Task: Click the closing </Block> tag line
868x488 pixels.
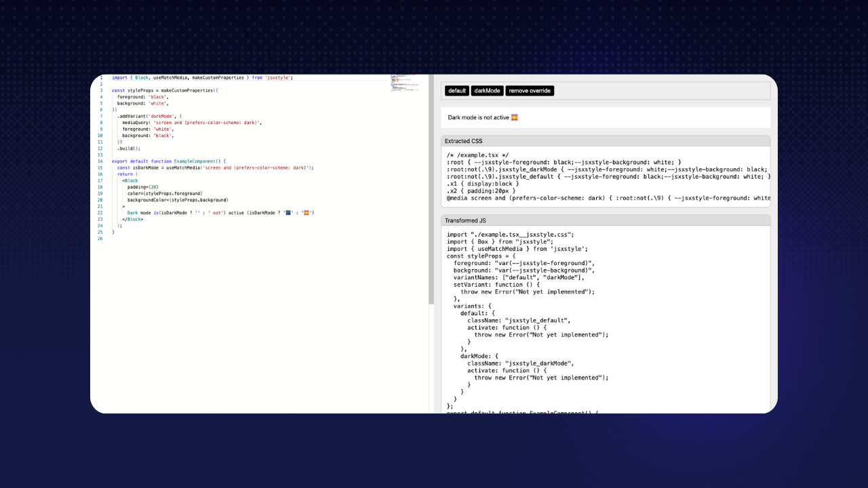Action: [x=133, y=219]
